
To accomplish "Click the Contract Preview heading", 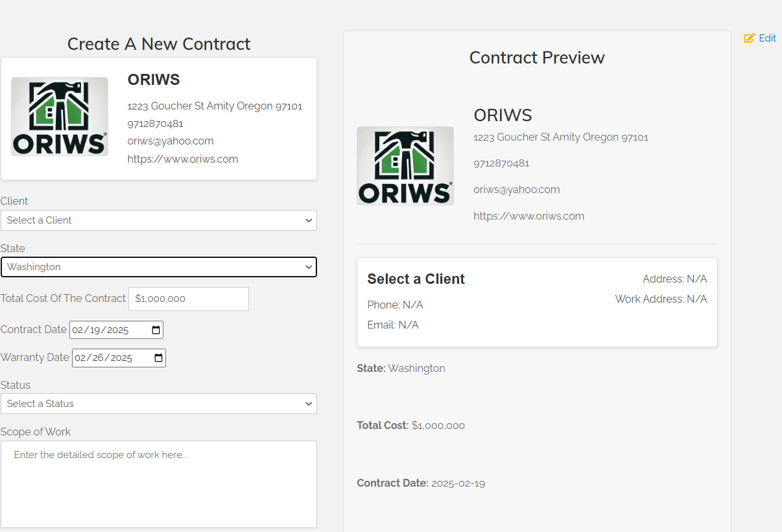I will (x=537, y=58).
